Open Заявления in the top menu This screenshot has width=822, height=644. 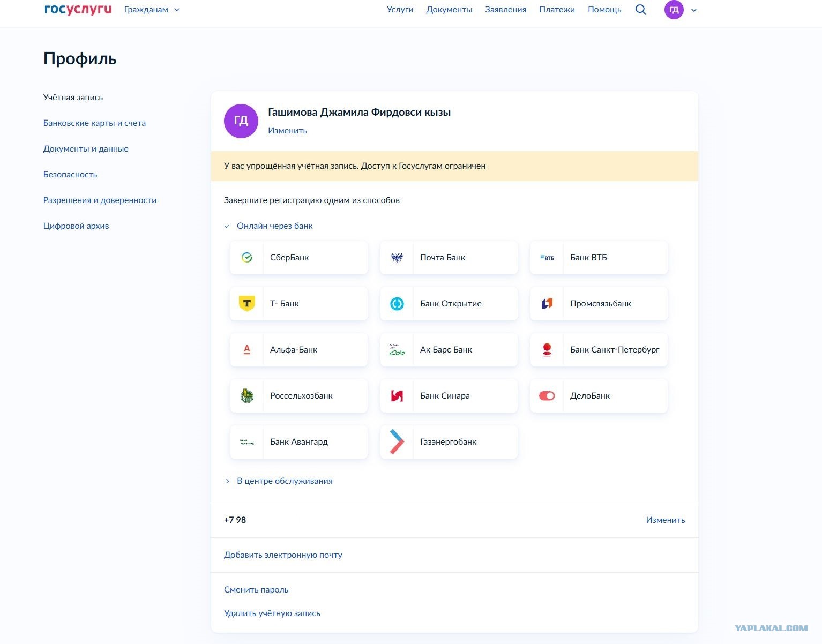coord(506,10)
